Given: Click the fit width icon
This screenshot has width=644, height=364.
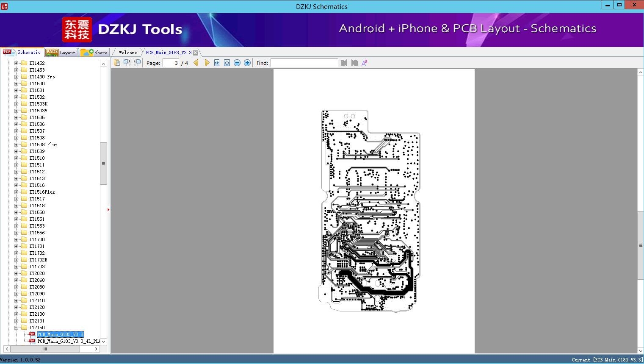Looking at the screenshot, I should coord(217,63).
